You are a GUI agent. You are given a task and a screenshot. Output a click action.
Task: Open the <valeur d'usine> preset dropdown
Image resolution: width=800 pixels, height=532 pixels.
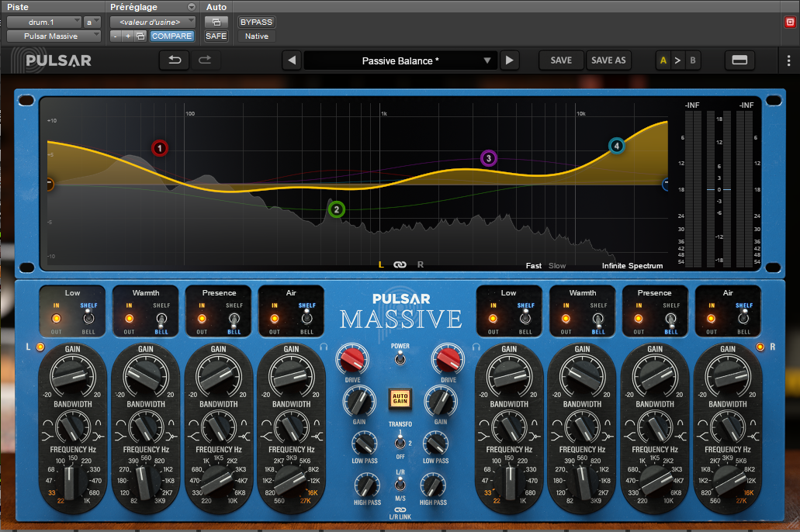click(153, 22)
